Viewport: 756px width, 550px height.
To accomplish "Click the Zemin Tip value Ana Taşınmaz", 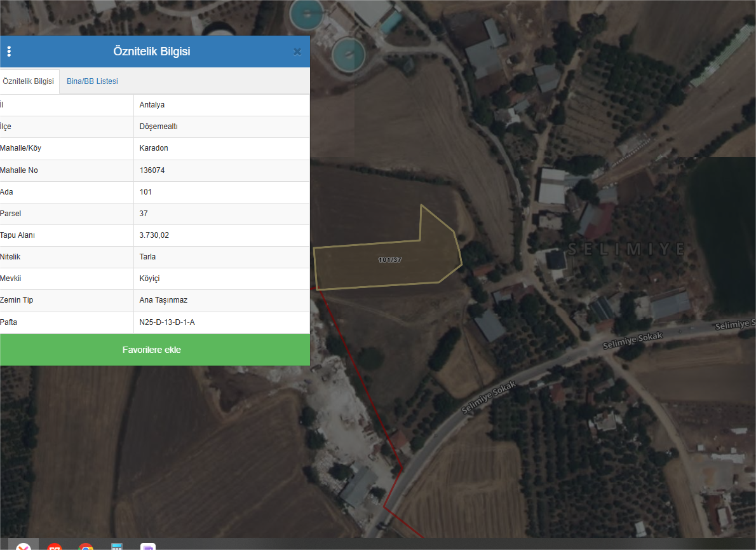I will pos(163,300).
